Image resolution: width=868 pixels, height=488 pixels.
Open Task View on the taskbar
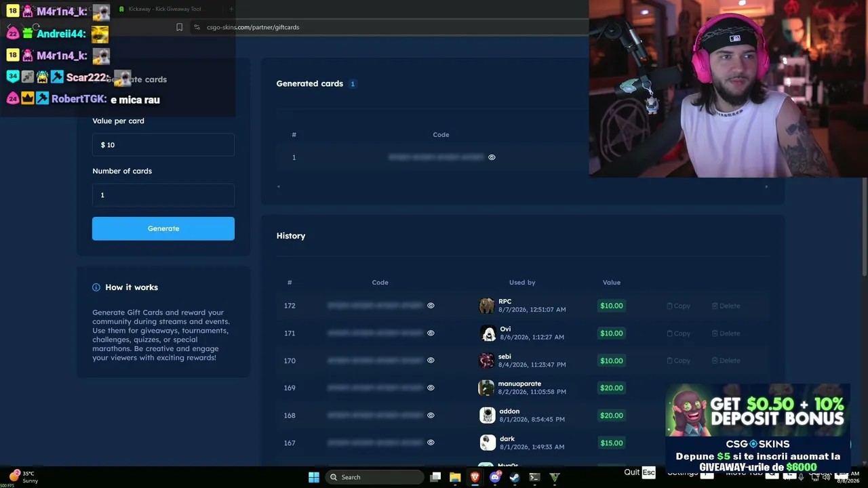[436, 477]
